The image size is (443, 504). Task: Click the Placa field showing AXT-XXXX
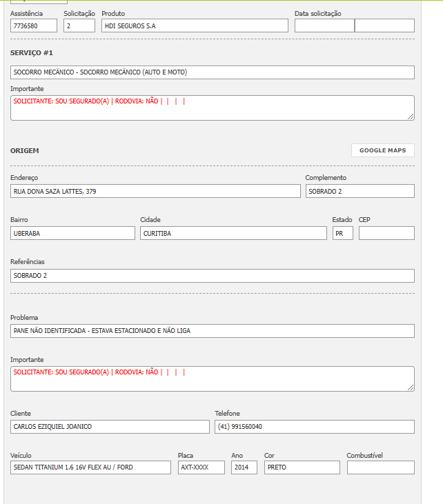[x=201, y=467]
